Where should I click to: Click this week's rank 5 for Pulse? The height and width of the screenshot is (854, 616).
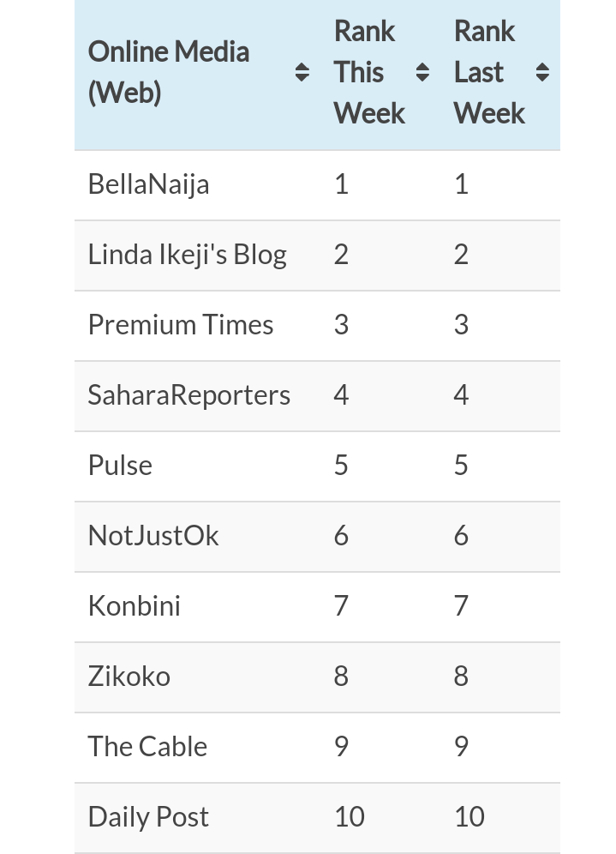[341, 465]
